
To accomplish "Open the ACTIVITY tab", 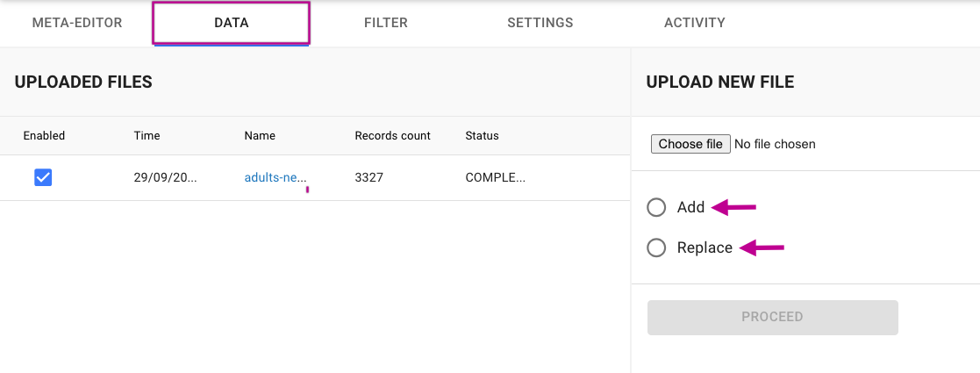I will pyautogui.click(x=695, y=23).
